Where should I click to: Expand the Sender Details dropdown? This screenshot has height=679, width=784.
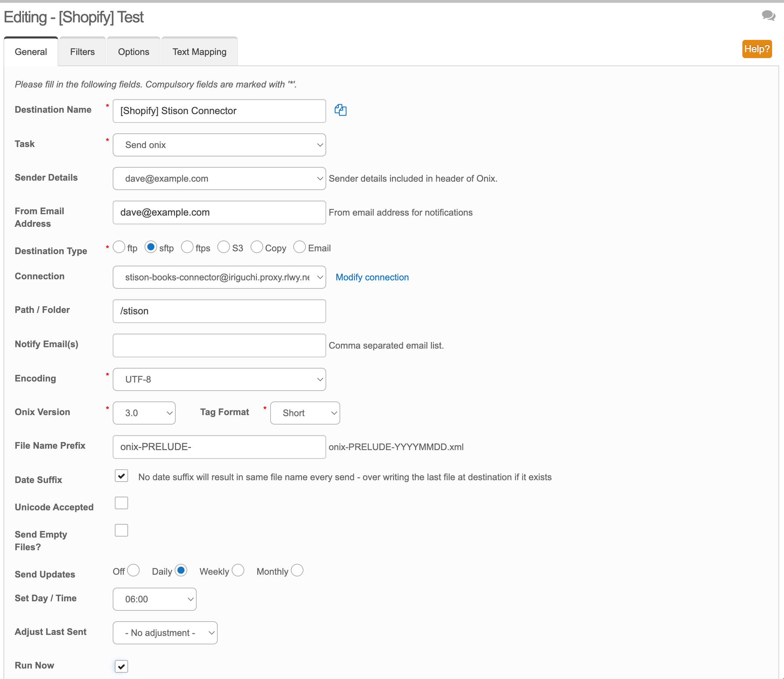[x=219, y=179]
